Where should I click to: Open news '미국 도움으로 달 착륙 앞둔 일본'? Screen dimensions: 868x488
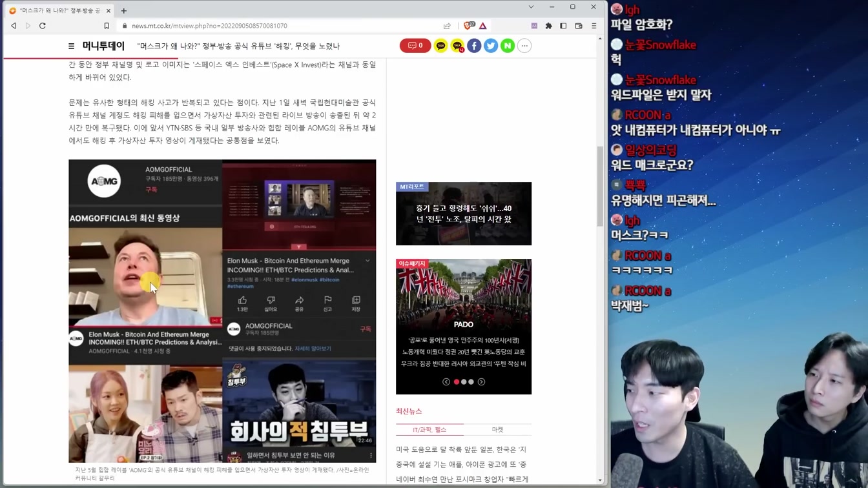461,450
